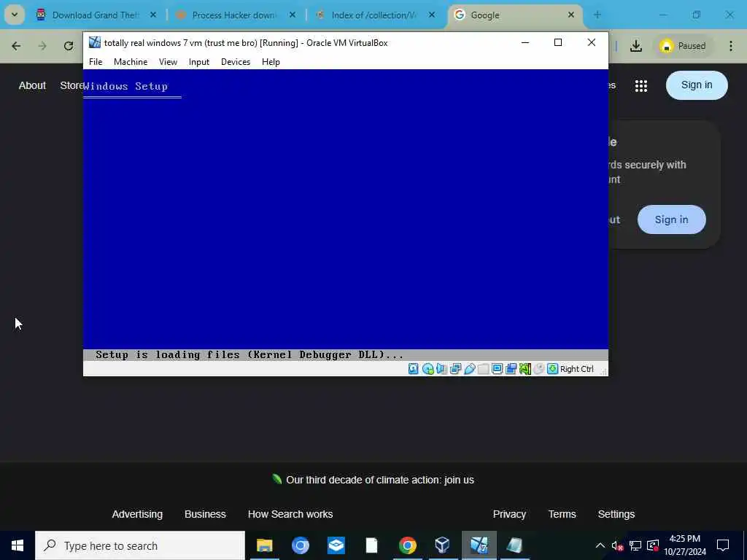Image resolution: width=747 pixels, height=560 pixels.
Task: Show hidden system tray icons
Action: point(600,545)
